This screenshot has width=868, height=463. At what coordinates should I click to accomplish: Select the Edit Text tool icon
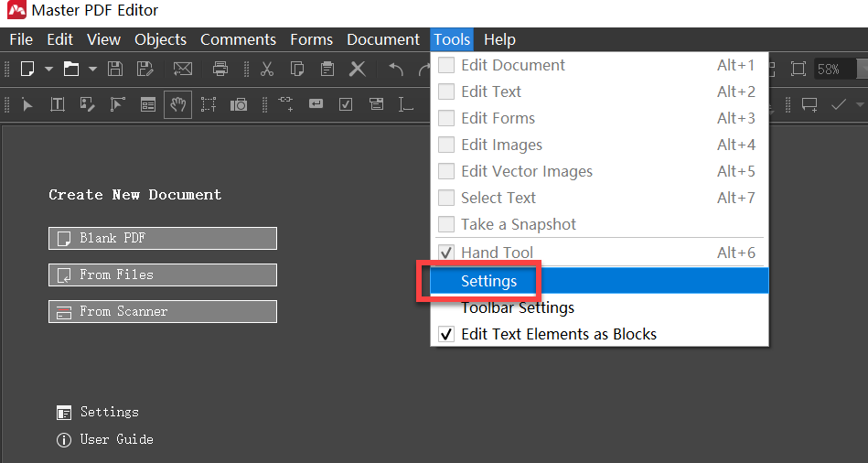57,104
